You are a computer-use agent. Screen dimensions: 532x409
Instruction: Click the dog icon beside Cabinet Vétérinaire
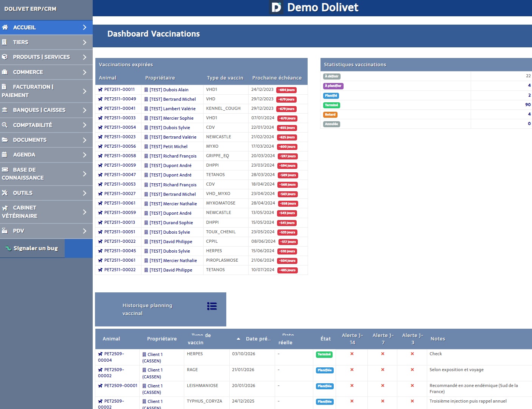(5, 208)
